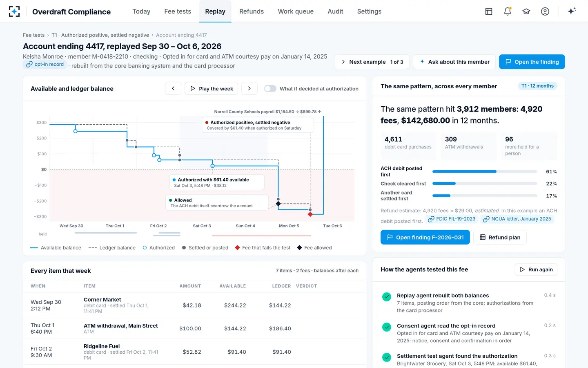Viewport: 588px width, 368px height.
Task: Run the agents again
Action: pos(536,269)
